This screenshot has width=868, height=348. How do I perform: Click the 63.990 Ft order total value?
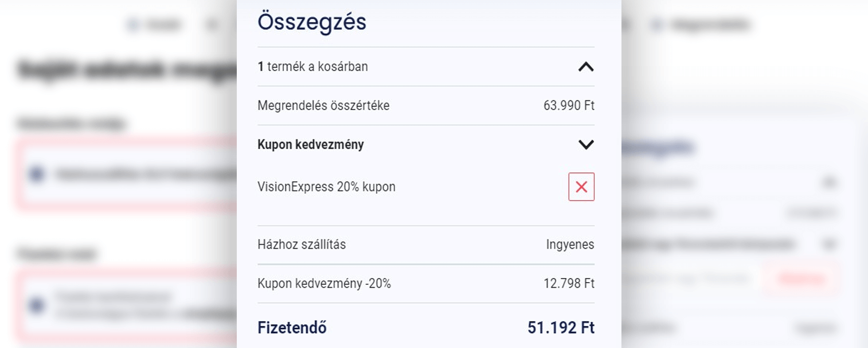click(x=569, y=105)
